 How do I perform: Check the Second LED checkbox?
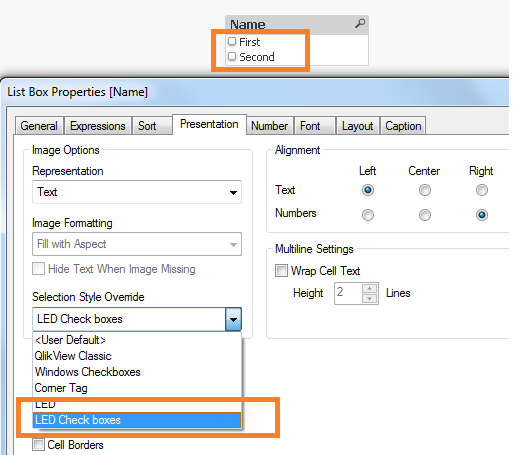point(232,56)
